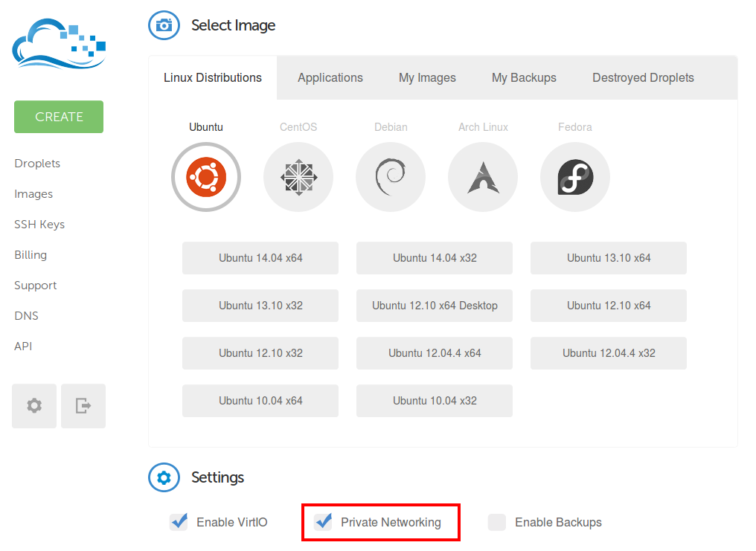The height and width of the screenshot is (551, 756).
Task: Select the Fedora distribution icon
Action: [x=575, y=177]
